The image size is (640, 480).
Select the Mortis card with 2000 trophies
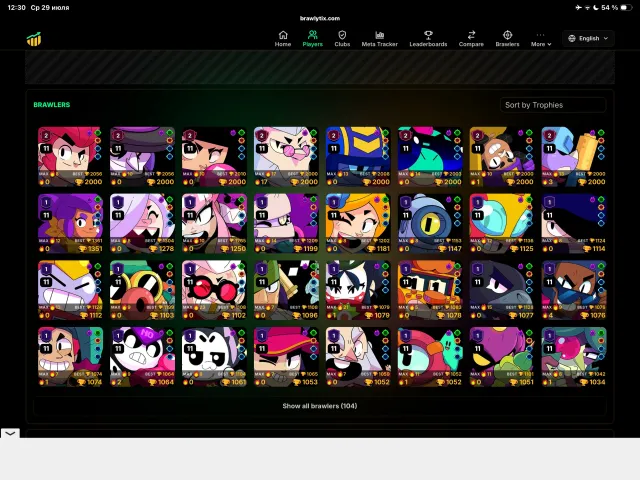(x=142, y=157)
